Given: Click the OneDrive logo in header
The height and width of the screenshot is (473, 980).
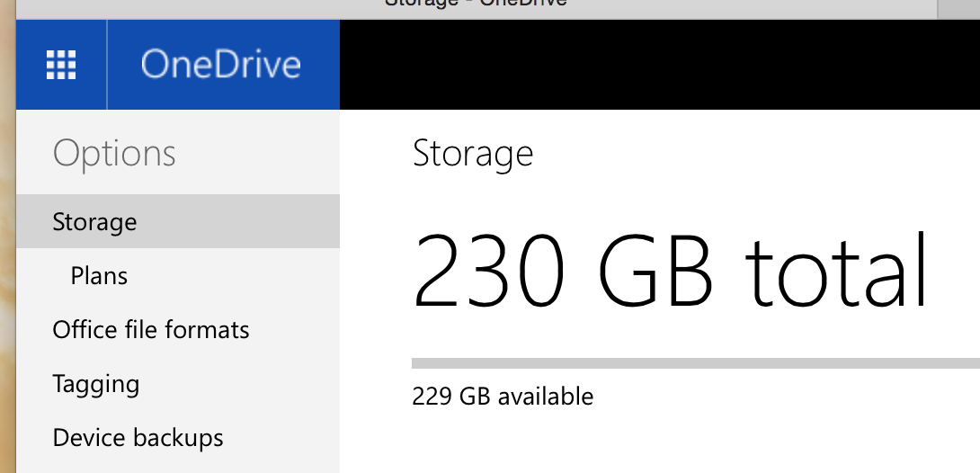Looking at the screenshot, I should pos(220,65).
